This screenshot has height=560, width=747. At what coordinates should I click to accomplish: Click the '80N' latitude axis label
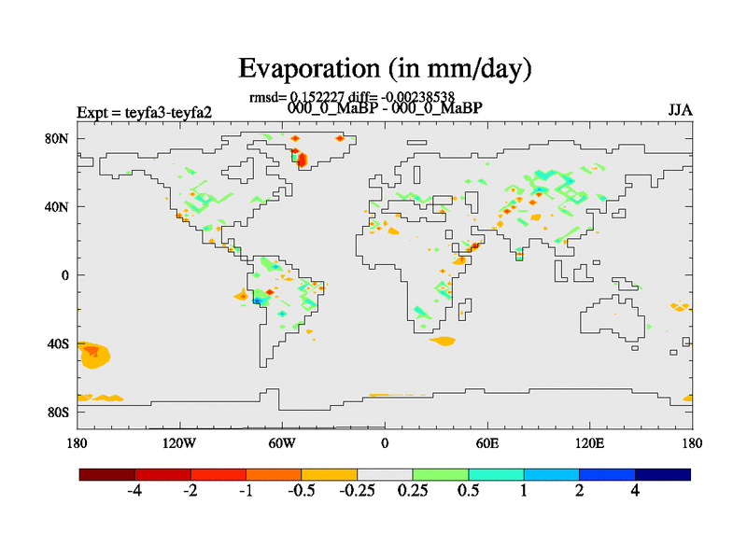(59, 138)
